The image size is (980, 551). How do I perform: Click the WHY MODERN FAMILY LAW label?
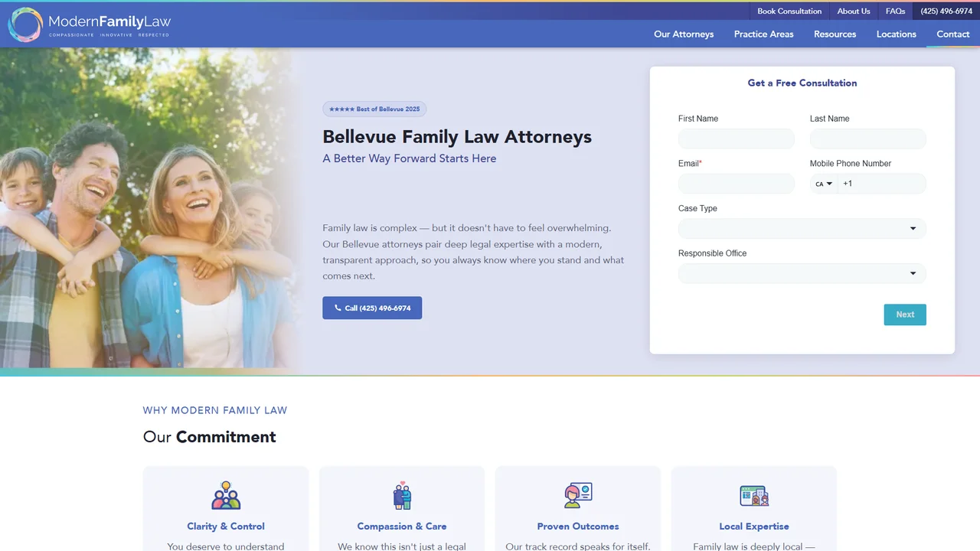[215, 410]
